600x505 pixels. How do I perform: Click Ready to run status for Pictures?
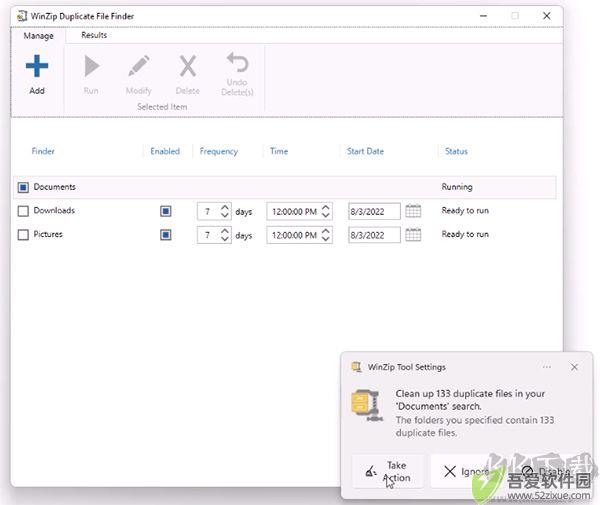pyautogui.click(x=465, y=234)
